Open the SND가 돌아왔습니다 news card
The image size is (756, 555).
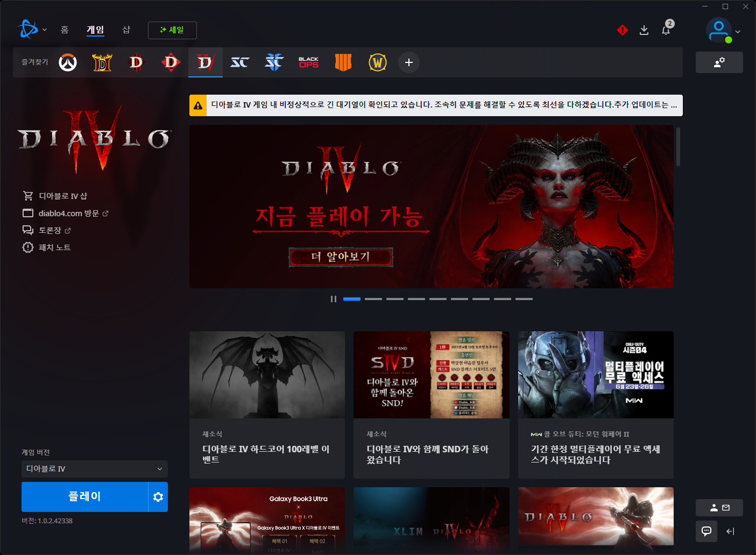432,405
